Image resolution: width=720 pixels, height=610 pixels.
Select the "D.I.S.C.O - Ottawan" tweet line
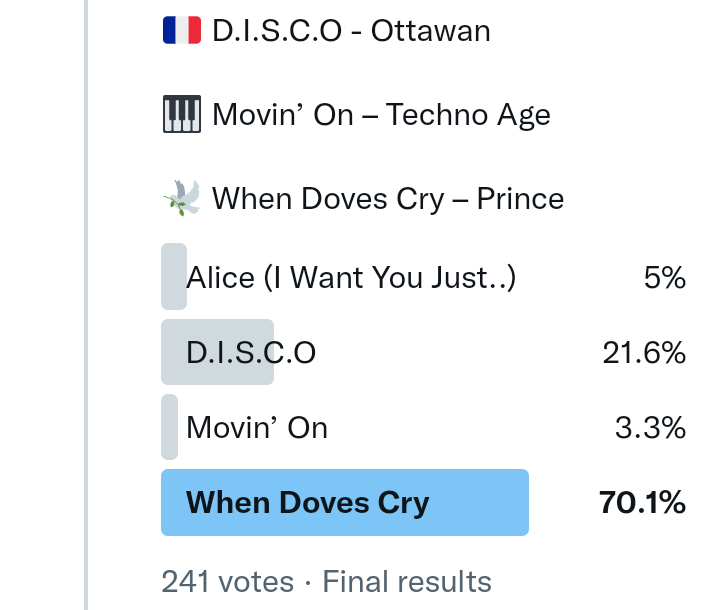click(351, 31)
